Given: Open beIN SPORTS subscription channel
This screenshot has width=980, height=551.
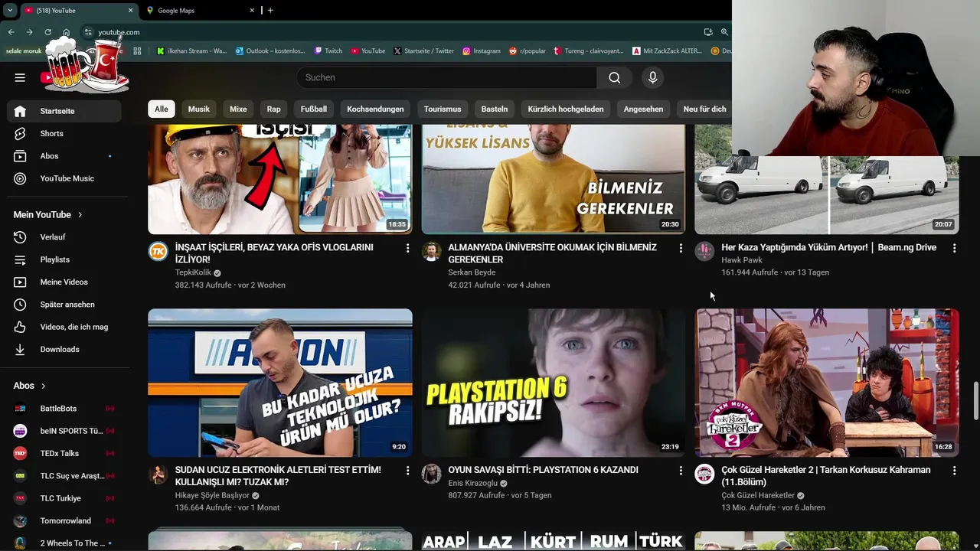Looking at the screenshot, I should coord(64,431).
